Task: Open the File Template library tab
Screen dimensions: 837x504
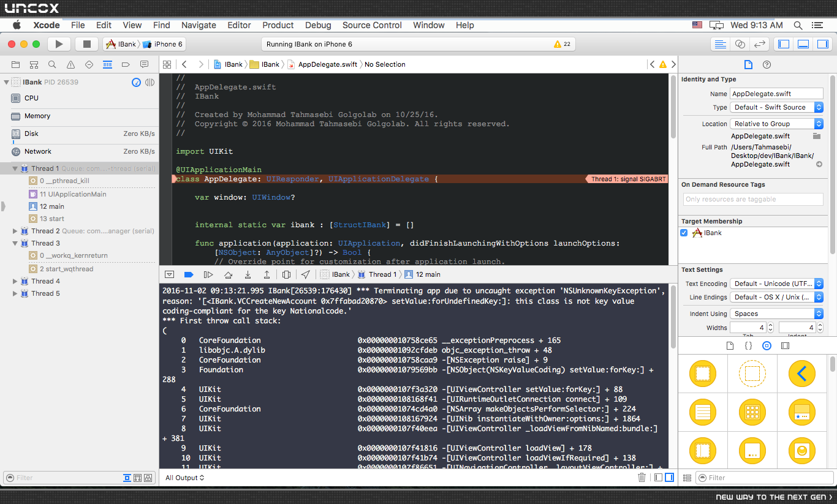Action: pyautogui.click(x=730, y=346)
